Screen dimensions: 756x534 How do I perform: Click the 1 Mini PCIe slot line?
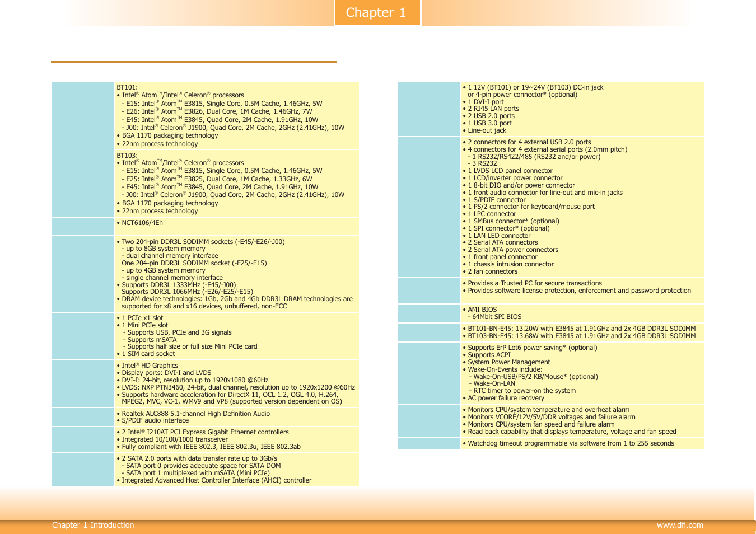142,325
